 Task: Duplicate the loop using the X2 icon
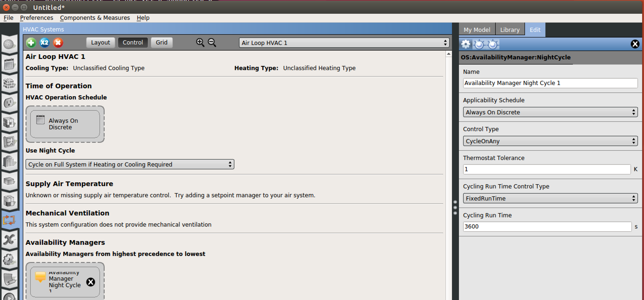(x=44, y=43)
